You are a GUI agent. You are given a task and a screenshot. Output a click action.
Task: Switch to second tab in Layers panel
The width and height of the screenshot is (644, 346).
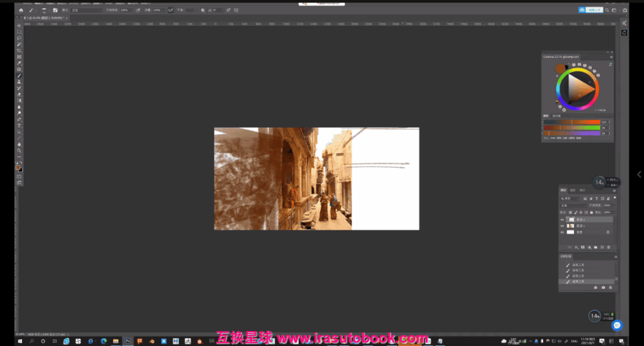(572, 189)
